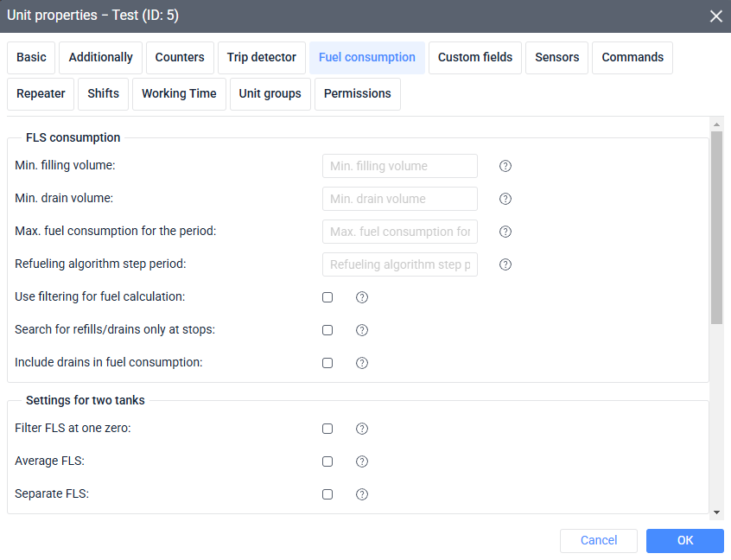Enable Use filtering for fuel calculation
This screenshot has width=731, height=560.
tap(327, 297)
